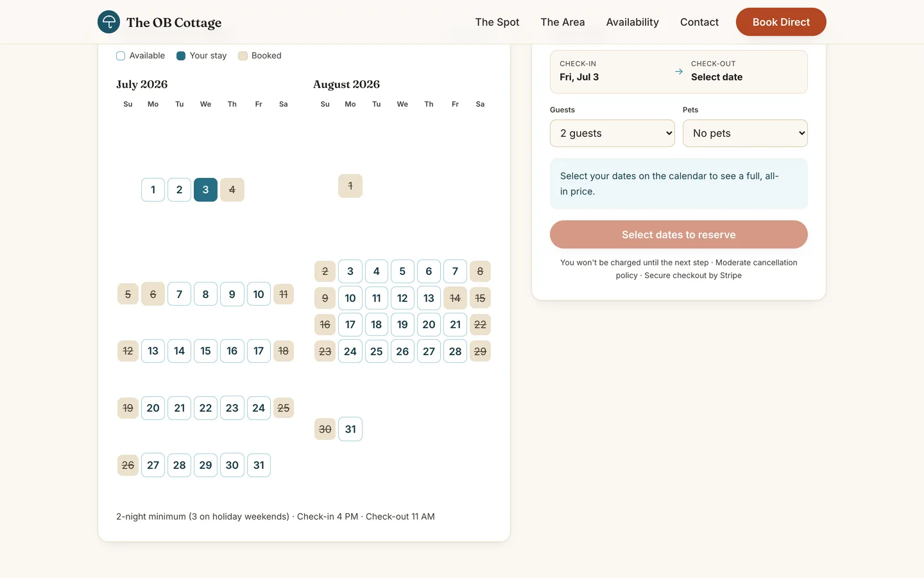Screen dimensions: 924x578
Task: Click the Your stay legend swatch
Action: click(181, 56)
